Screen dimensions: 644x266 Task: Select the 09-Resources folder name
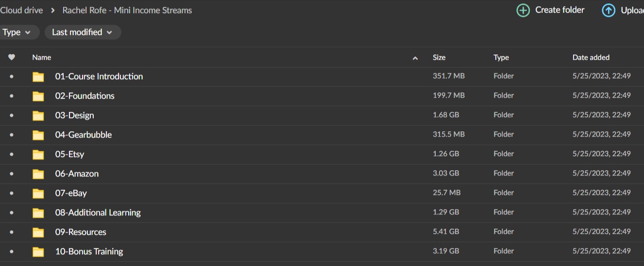81,232
